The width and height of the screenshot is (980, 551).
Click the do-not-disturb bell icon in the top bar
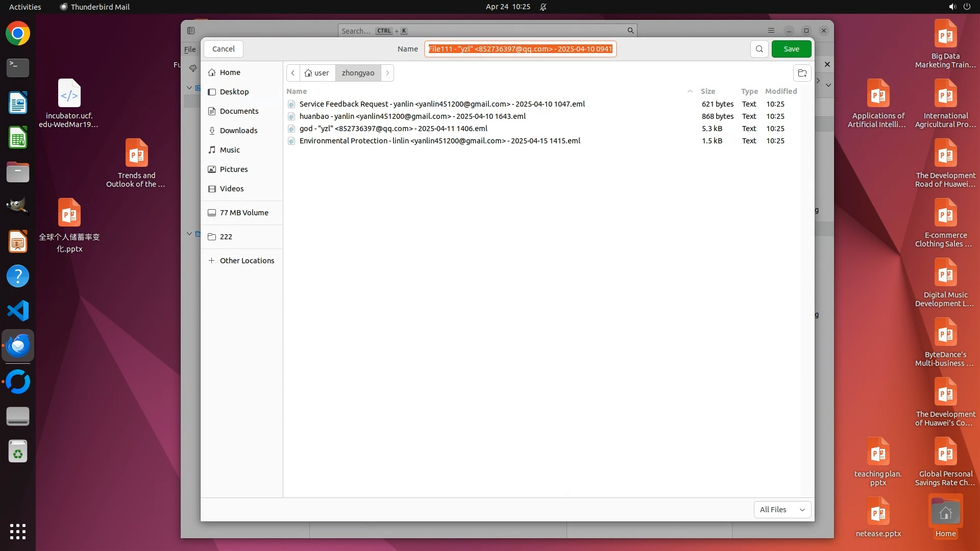coord(543,7)
